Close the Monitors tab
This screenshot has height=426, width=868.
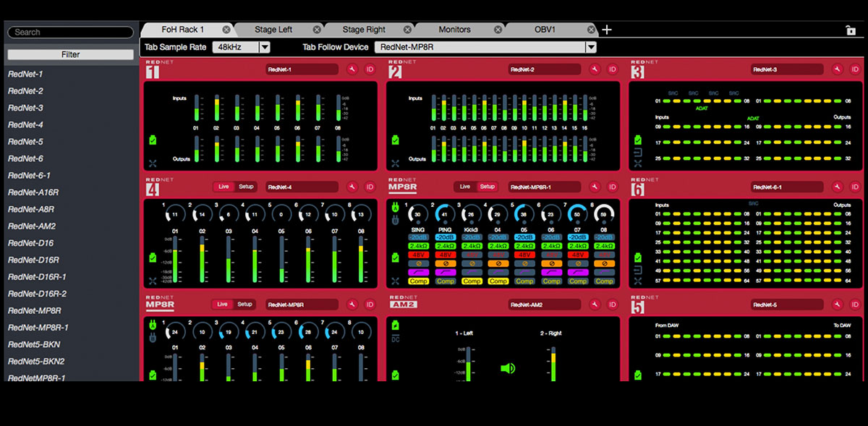click(500, 30)
